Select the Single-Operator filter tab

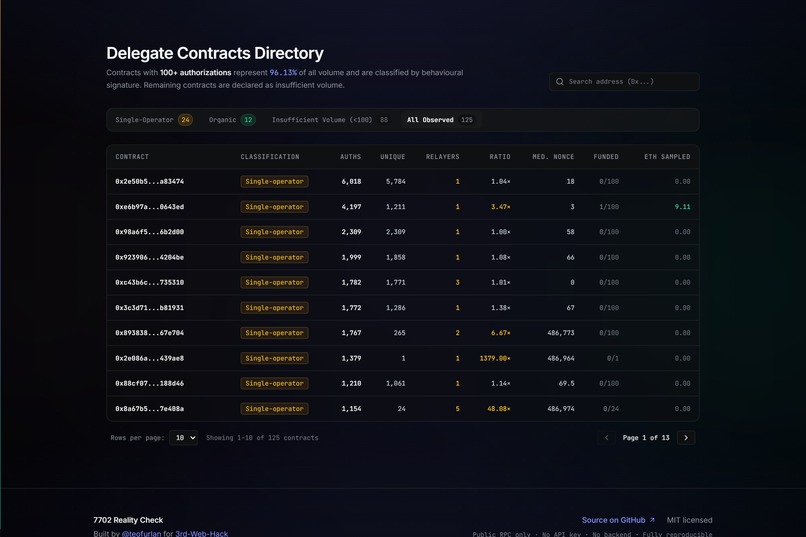(154, 120)
